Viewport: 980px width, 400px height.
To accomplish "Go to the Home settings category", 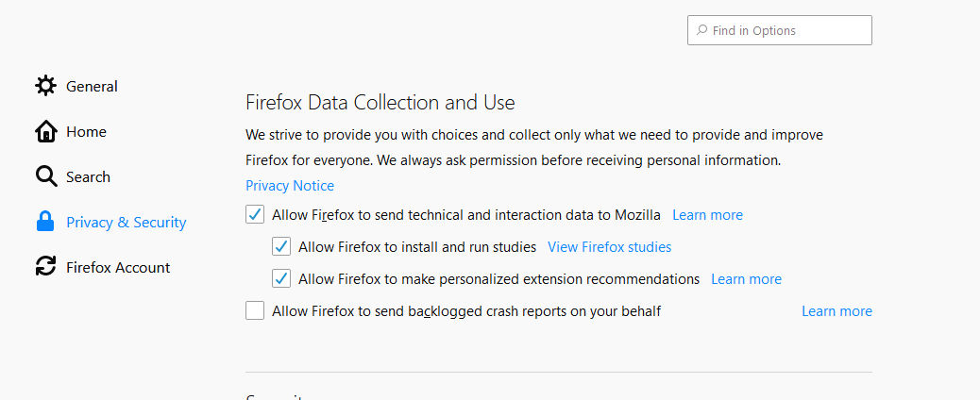I will tap(86, 132).
